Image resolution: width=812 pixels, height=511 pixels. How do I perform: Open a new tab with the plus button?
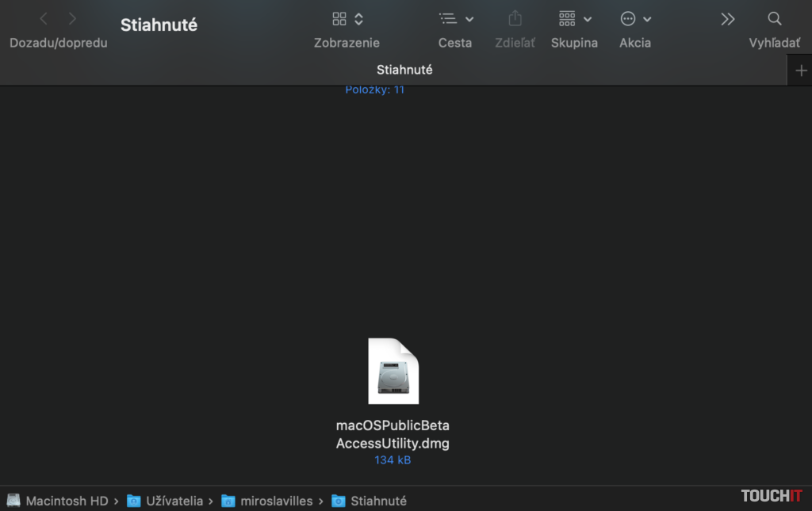[x=800, y=70]
